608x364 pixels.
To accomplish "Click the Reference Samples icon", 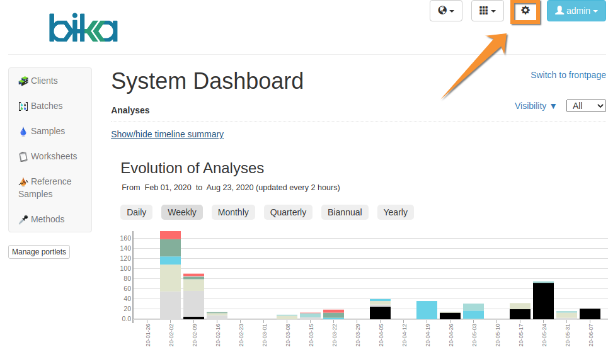I will click(23, 182).
